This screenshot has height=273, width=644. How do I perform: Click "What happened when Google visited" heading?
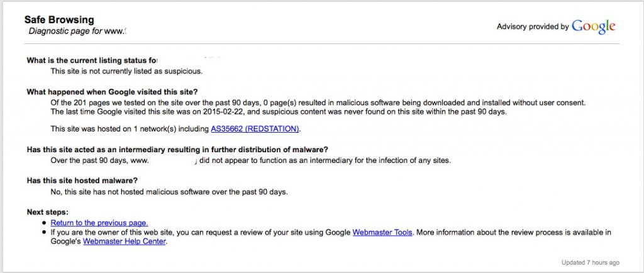coord(113,92)
